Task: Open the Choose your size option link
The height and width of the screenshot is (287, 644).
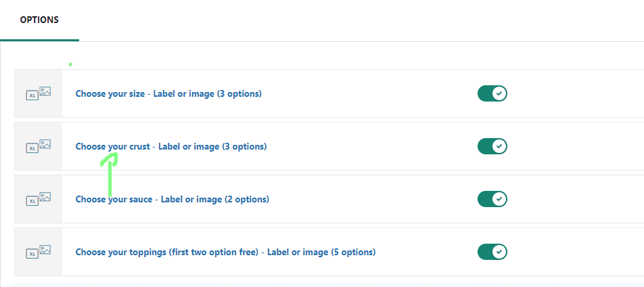Action: [168, 93]
